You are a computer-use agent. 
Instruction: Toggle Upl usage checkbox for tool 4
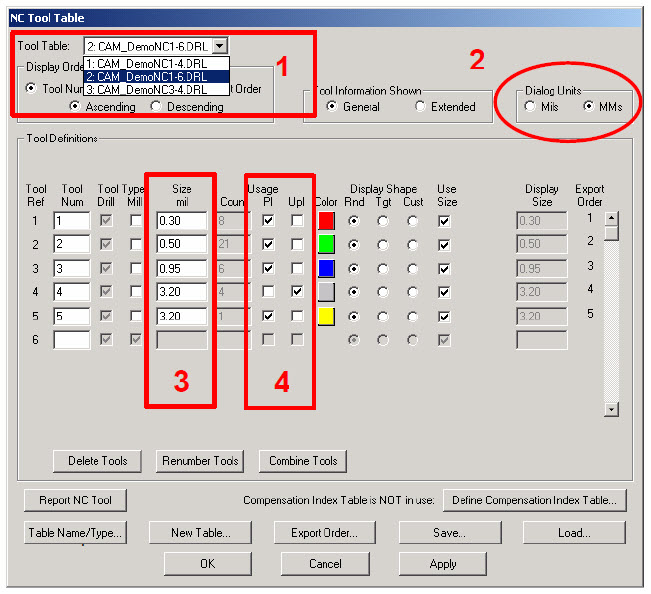click(297, 292)
